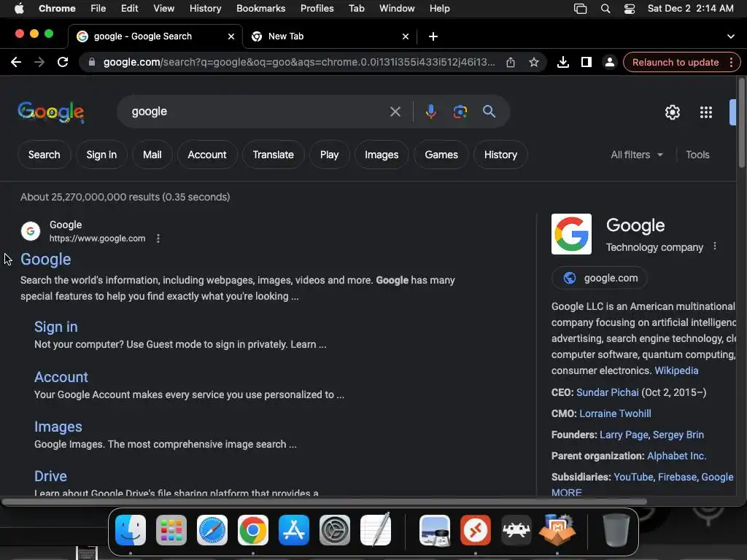Image resolution: width=747 pixels, height=560 pixels.
Task: Open the Alphabet Inc. link
Action: [676, 456]
